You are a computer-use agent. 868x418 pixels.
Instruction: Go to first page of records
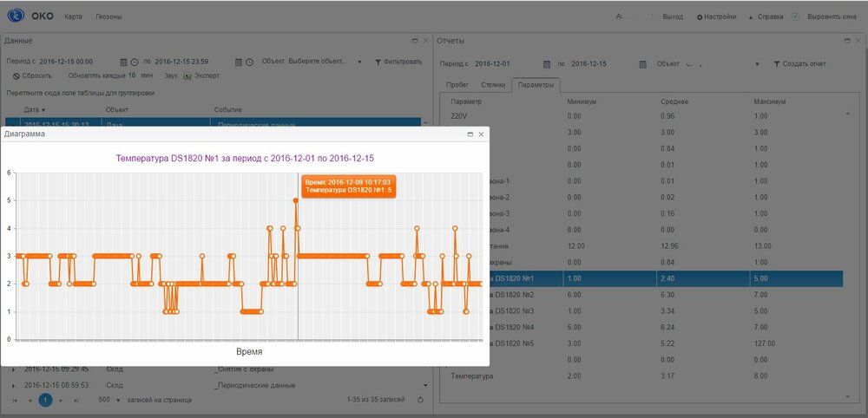15,400
